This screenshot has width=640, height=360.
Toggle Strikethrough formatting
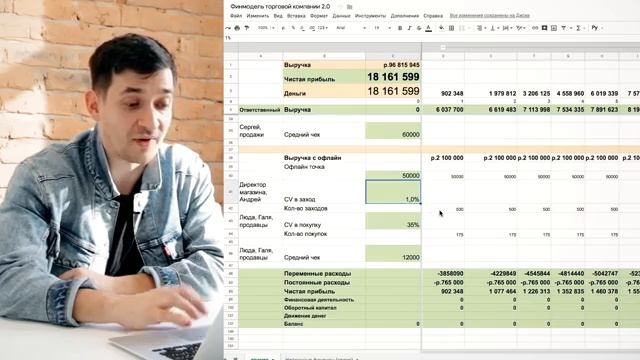coord(419,28)
